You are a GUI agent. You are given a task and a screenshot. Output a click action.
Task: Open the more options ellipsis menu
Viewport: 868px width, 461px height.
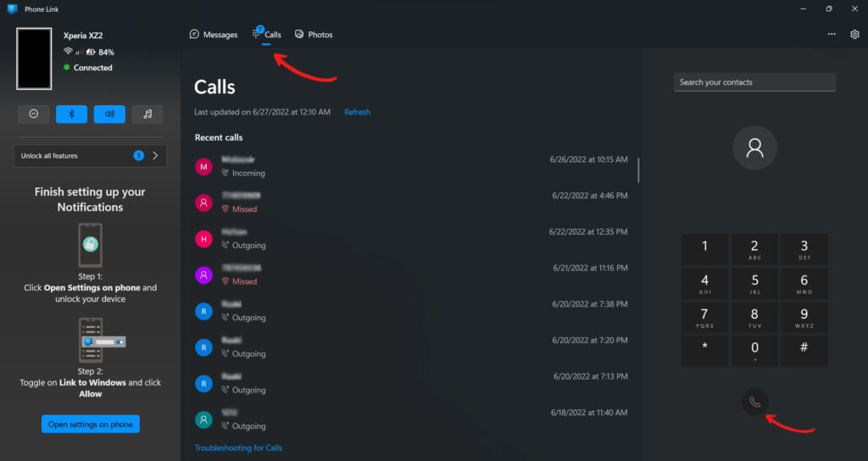(832, 34)
